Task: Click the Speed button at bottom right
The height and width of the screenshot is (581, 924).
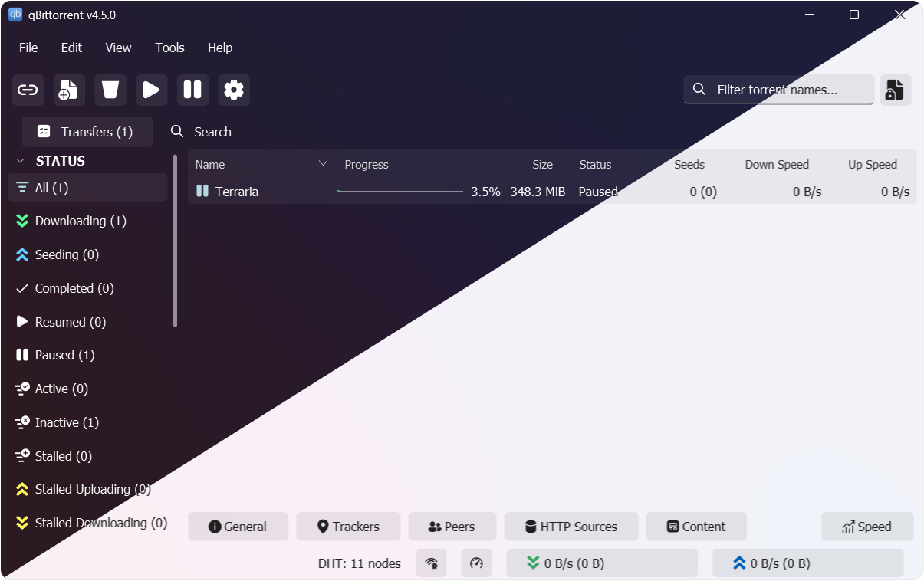Action: [867, 527]
